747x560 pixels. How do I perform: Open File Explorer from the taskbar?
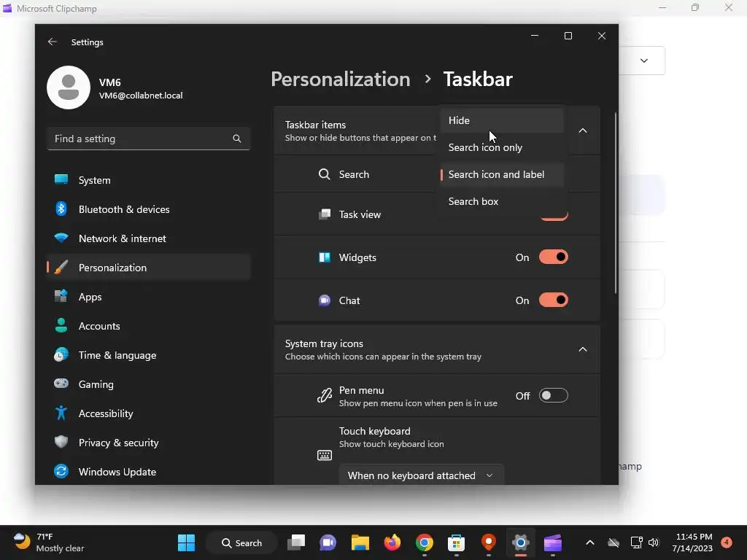360,542
